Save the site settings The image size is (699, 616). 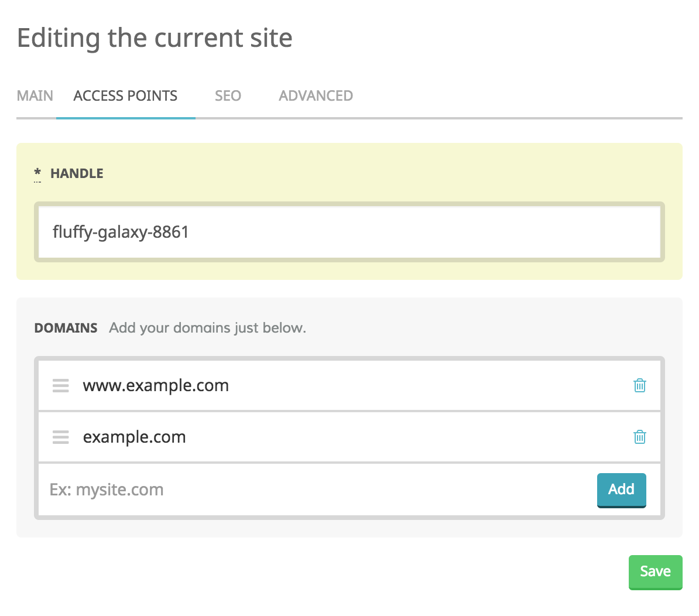pyautogui.click(x=655, y=571)
